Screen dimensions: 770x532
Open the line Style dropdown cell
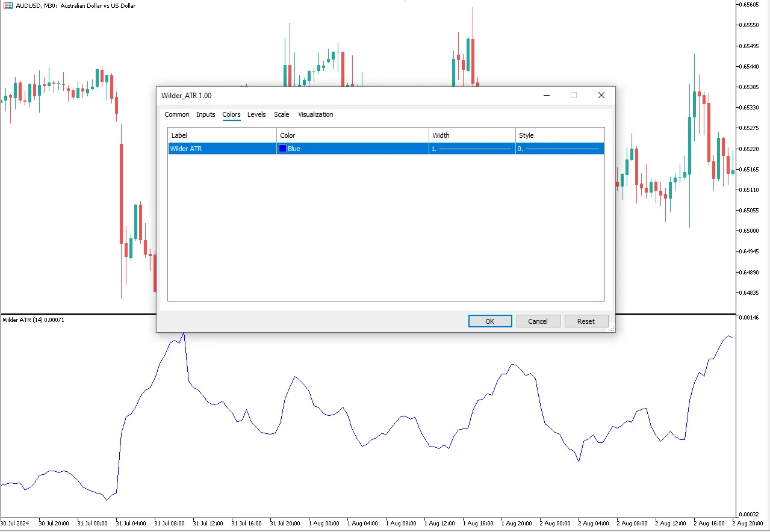559,149
